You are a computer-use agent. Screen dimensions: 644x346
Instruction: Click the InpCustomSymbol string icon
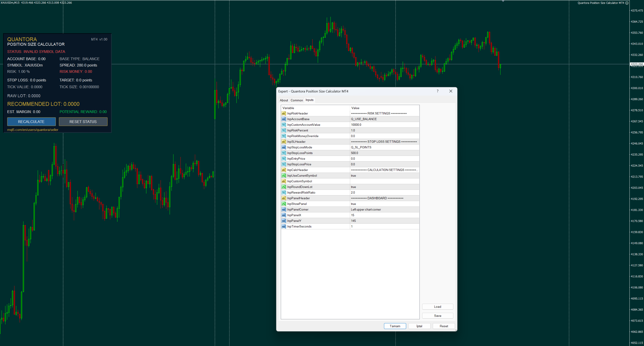coord(283,181)
